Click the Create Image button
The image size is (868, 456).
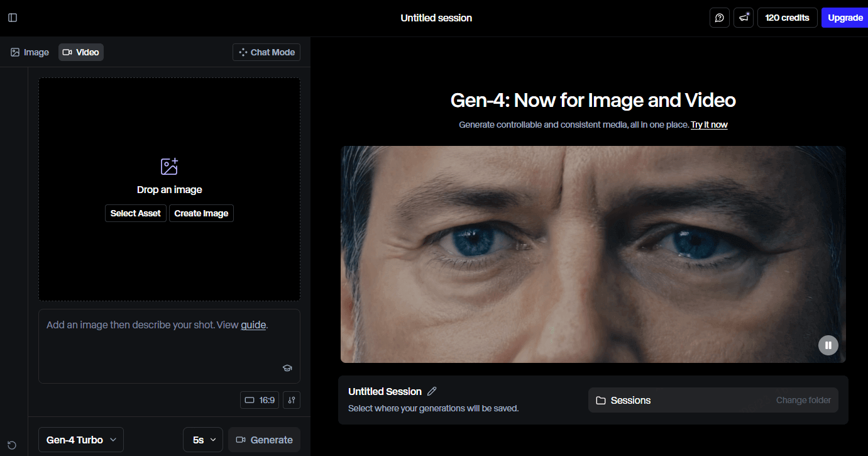201,213
